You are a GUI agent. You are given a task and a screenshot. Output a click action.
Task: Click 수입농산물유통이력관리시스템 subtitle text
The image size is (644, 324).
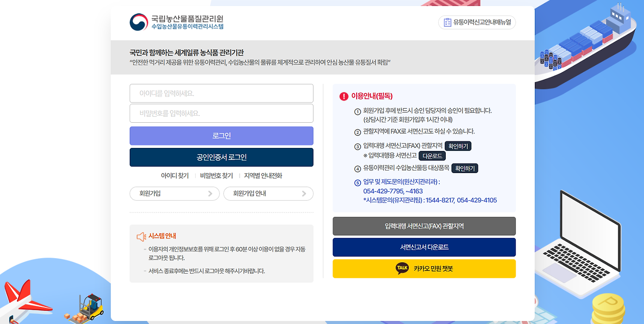click(188, 27)
